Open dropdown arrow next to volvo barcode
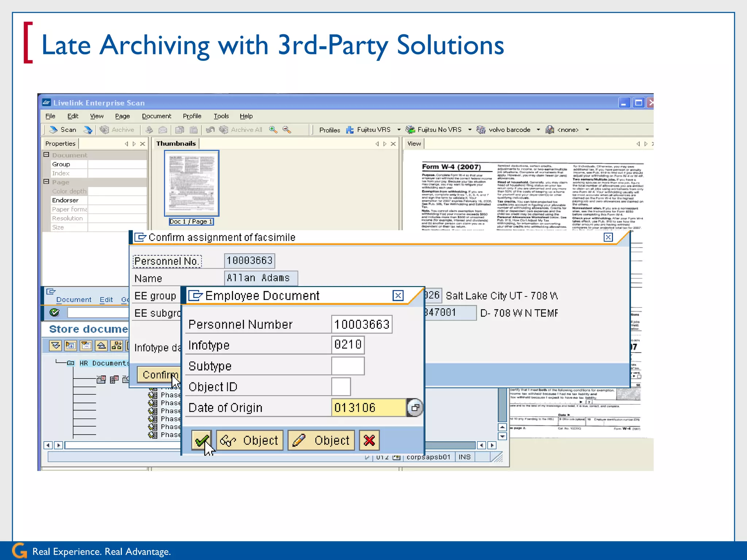The width and height of the screenshot is (747, 560). [538, 130]
